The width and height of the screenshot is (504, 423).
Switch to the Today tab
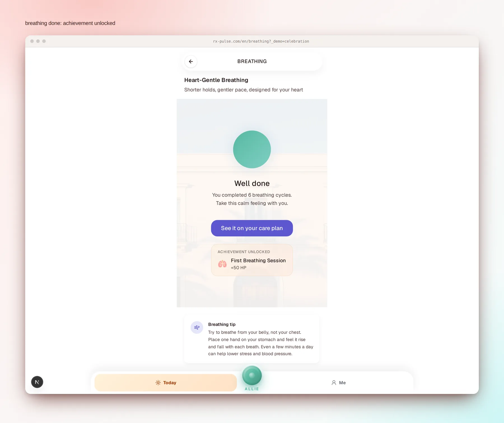166,383
